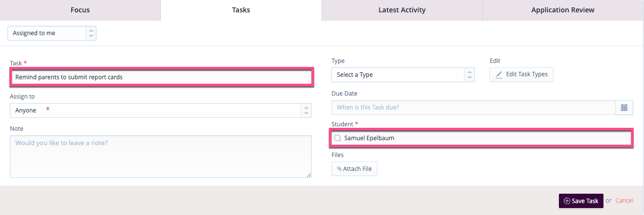The height and width of the screenshot is (215, 644).
Task: Click the Note textarea corner resize grip
Action: pos(309,174)
